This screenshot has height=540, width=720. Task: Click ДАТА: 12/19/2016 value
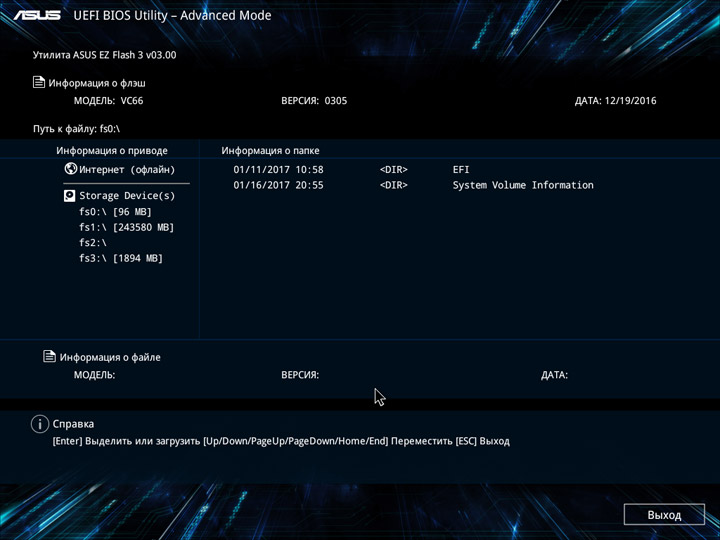click(615, 101)
